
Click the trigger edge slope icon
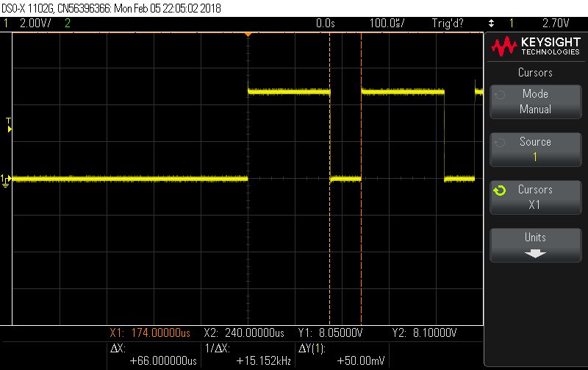491,24
